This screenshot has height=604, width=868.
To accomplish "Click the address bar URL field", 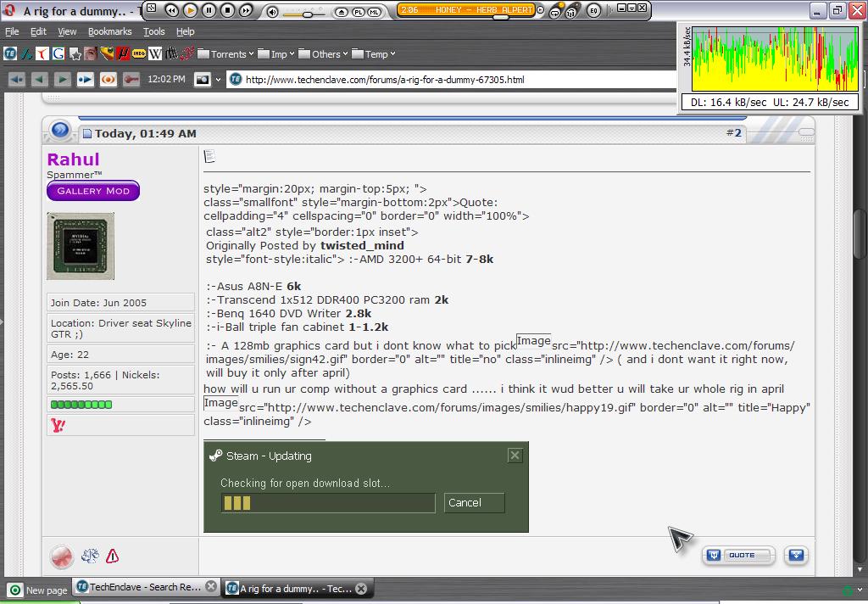I will pos(453,80).
